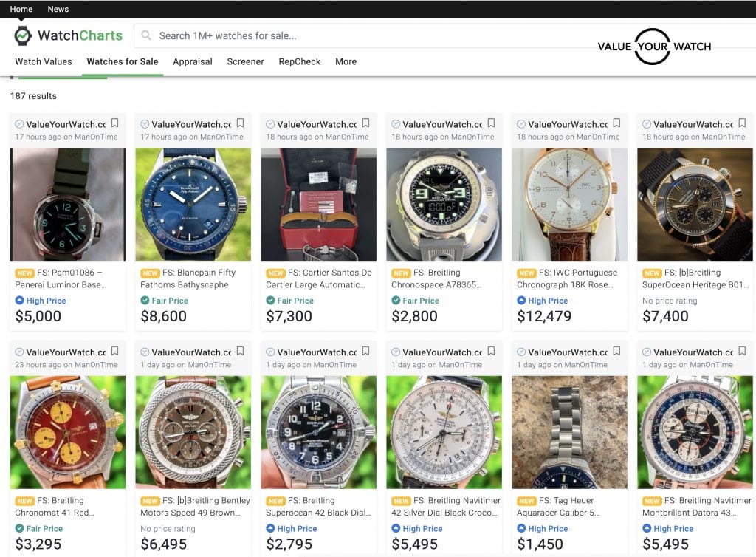Viewport: 756px width, 557px height.
Task: Toggle bookmark on Cartier Santos listing
Action: (365, 123)
